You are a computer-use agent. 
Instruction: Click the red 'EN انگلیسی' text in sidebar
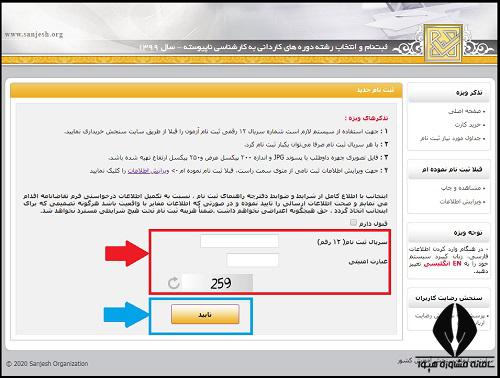[x=442, y=264]
